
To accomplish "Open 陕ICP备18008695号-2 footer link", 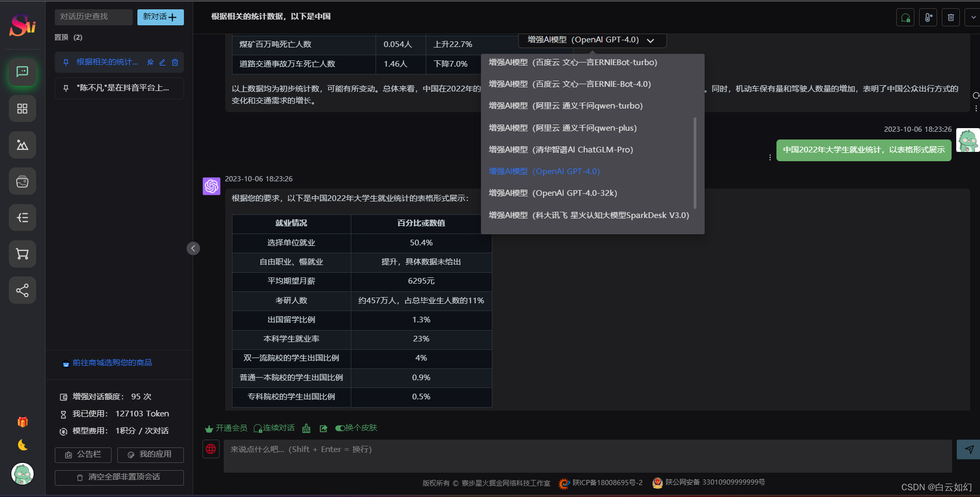I will point(608,483).
